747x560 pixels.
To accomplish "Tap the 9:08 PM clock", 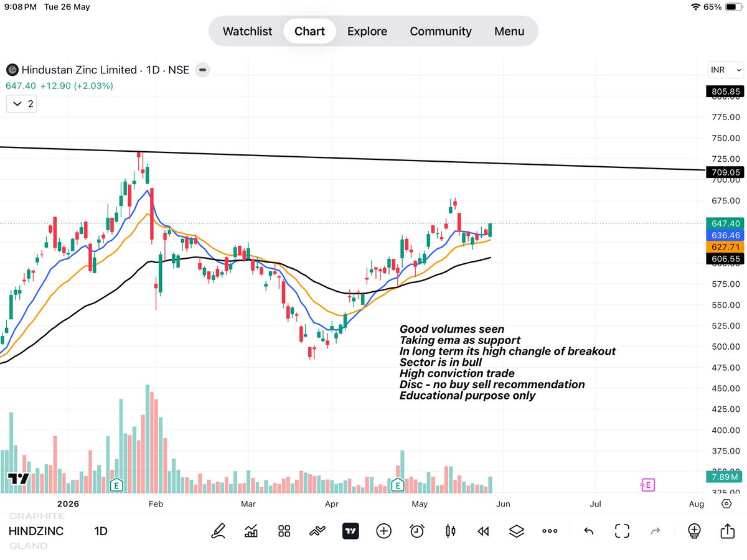I will pyautogui.click(x=22, y=7).
